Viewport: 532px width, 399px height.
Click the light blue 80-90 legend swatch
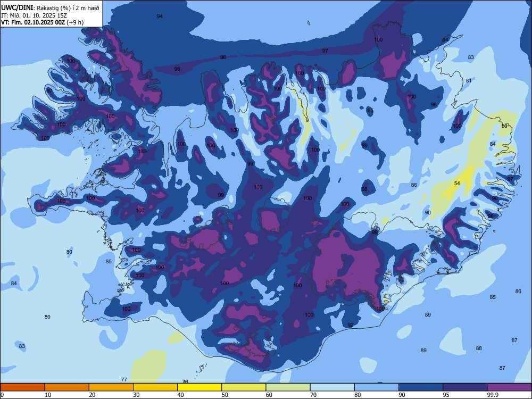point(377,387)
